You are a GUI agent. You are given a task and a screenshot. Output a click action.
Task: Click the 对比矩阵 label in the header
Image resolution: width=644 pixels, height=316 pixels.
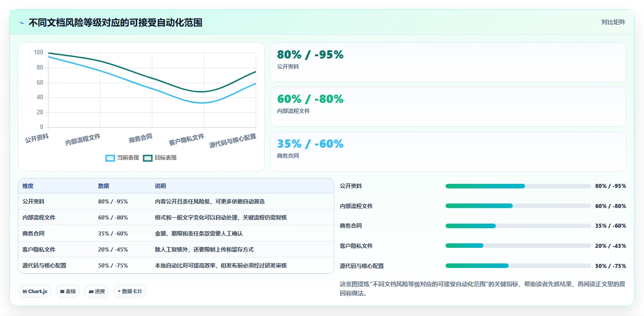click(x=613, y=22)
